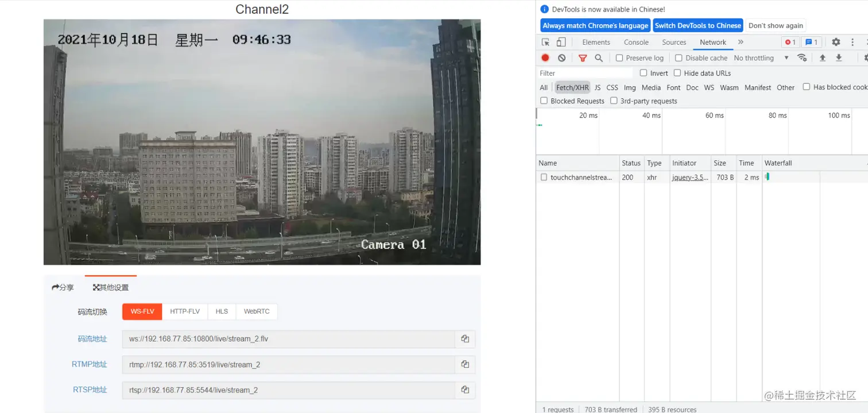Open the 分享 tab

point(63,287)
